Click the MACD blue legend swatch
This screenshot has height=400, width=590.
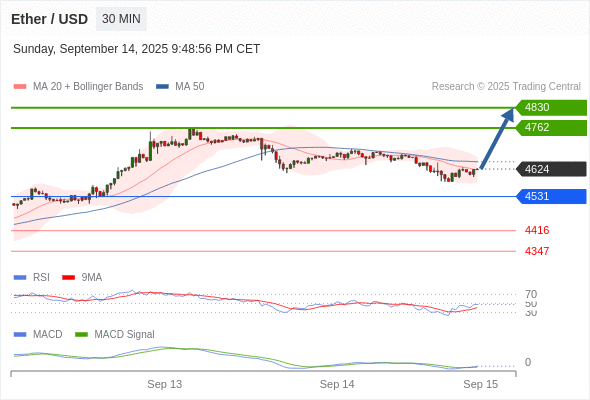tap(20, 335)
